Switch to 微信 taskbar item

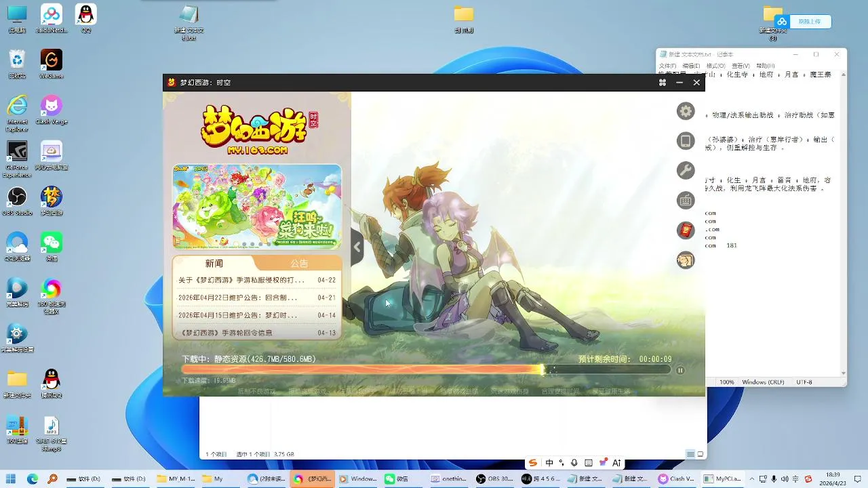coord(403,479)
